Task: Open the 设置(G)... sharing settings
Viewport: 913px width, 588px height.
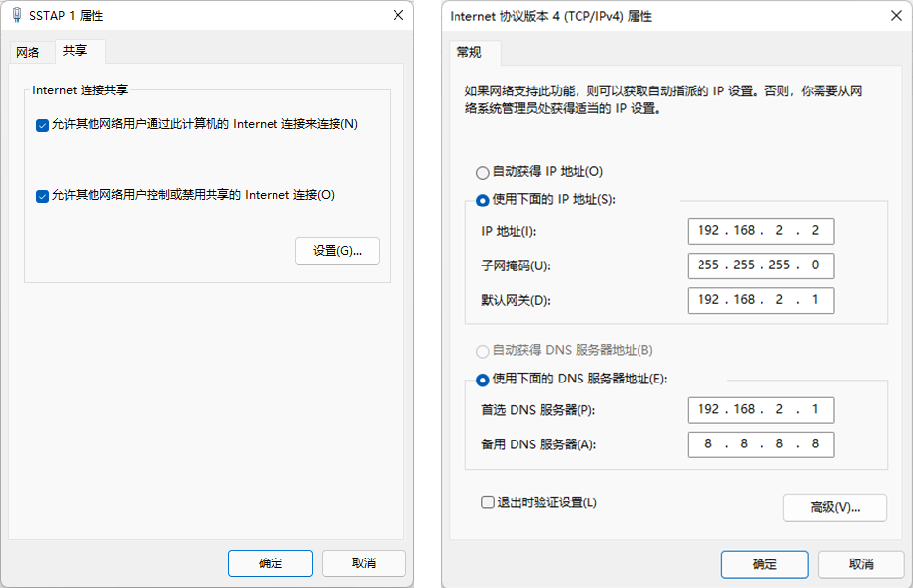Action: point(337,251)
